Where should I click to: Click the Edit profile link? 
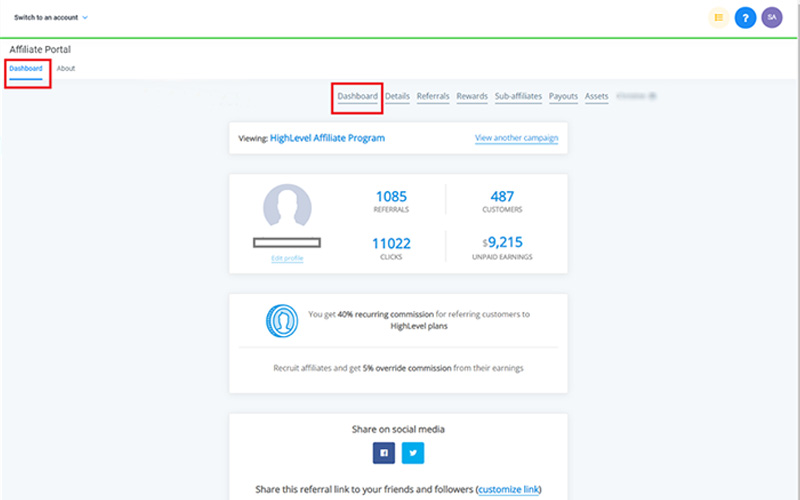pyautogui.click(x=287, y=258)
